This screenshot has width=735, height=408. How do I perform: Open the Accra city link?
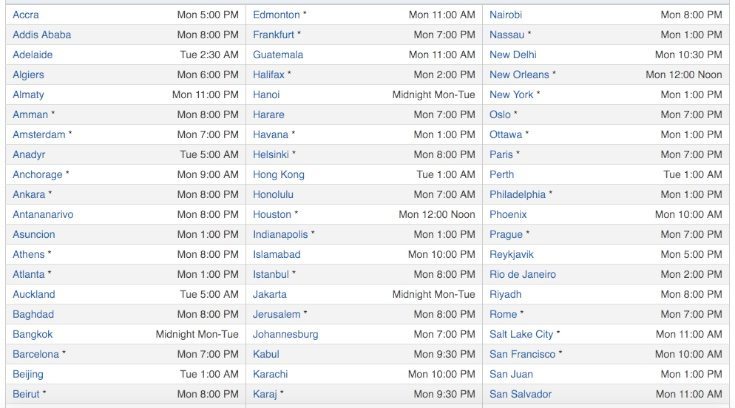pos(26,15)
